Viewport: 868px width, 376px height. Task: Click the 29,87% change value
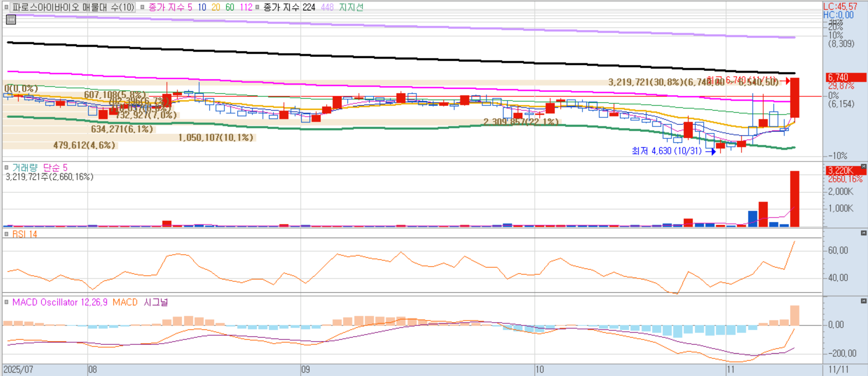(x=841, y=86)
